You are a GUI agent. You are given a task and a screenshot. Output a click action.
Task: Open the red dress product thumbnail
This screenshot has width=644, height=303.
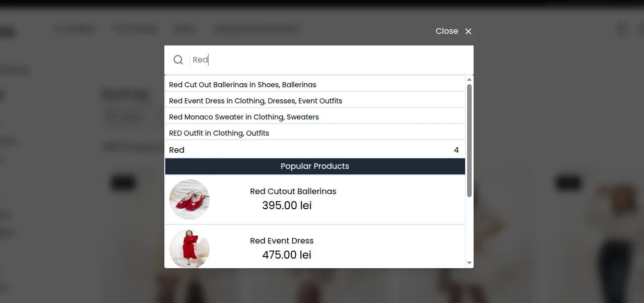point(189,248)
